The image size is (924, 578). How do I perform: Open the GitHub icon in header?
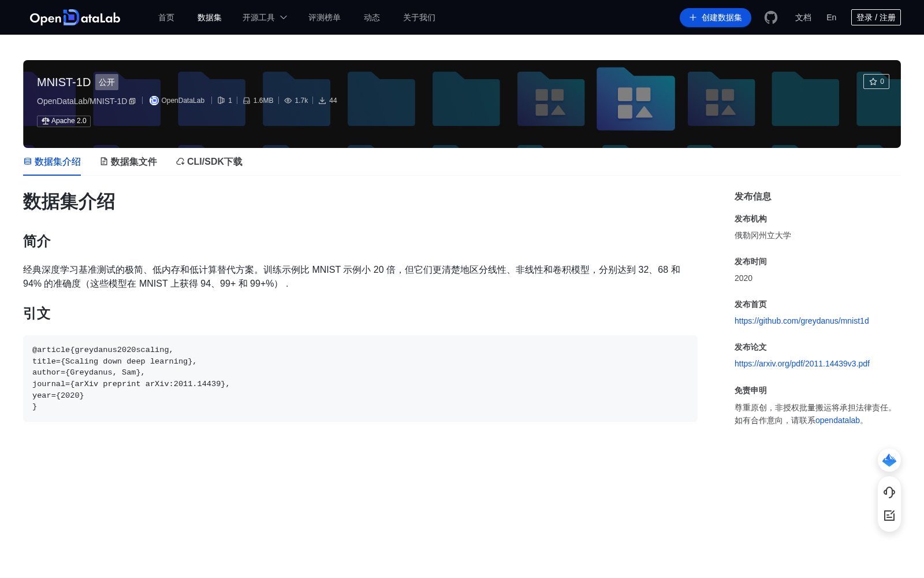pos(771,17)
